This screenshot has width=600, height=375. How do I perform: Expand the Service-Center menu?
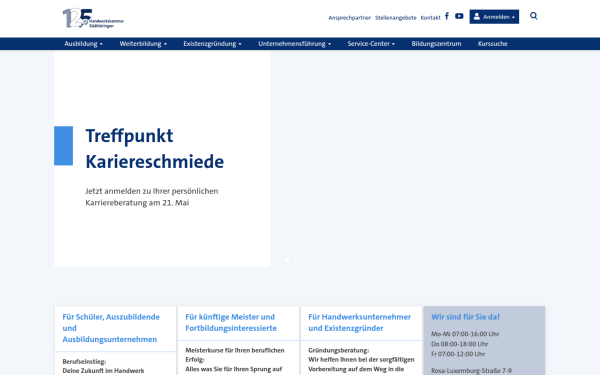pos(371,44)
